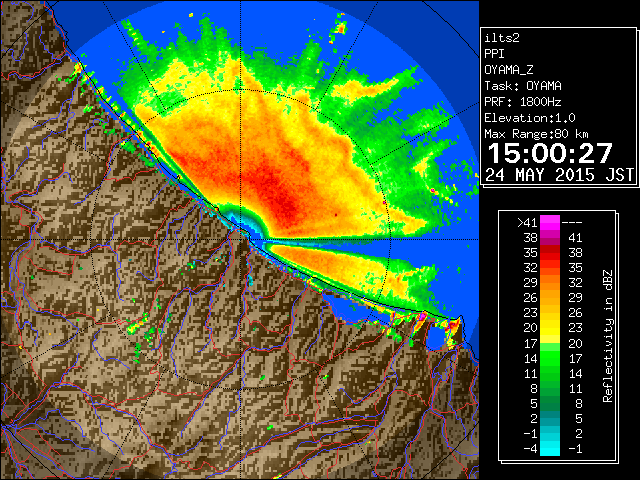Click the Max Range:80 km text
The image size is (640, 480).
point(536,134)
